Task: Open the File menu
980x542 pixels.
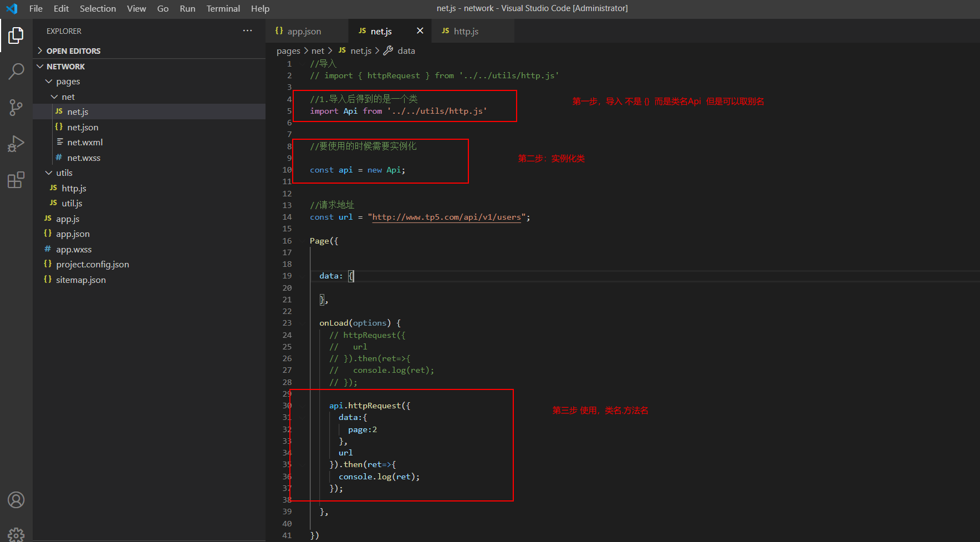Action: pos(36,8)
